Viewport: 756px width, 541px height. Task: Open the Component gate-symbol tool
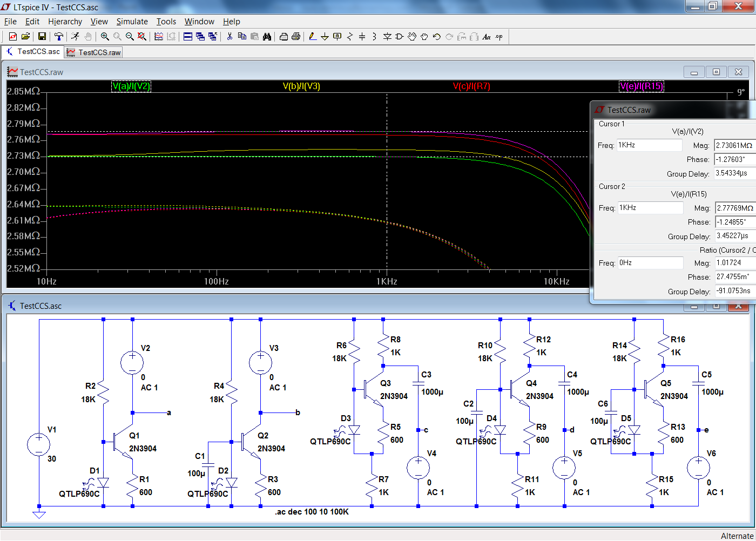click(x=400, y=36)
